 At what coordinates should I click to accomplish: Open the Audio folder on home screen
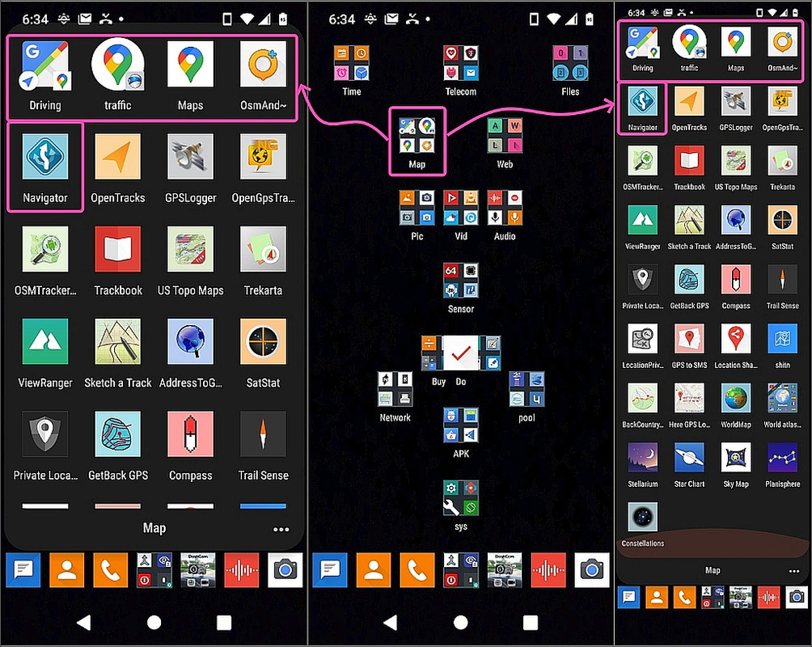pyautogui.click(x=505, y=208)
